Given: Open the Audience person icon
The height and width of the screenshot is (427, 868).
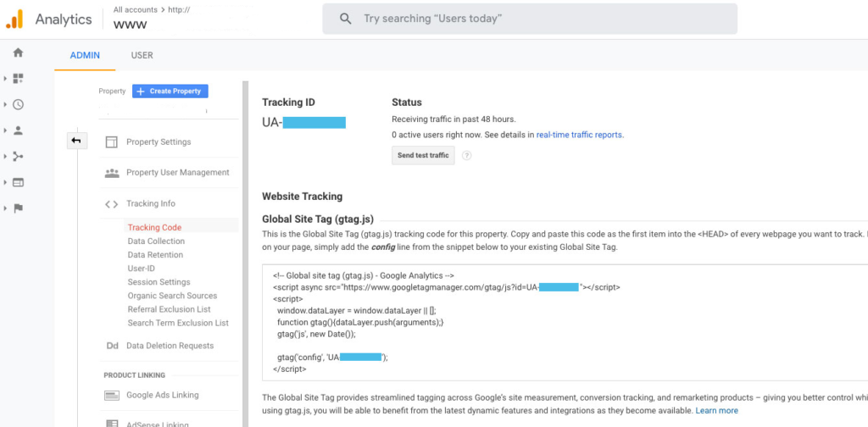Looking at the screenshot, I should [19, 130].
